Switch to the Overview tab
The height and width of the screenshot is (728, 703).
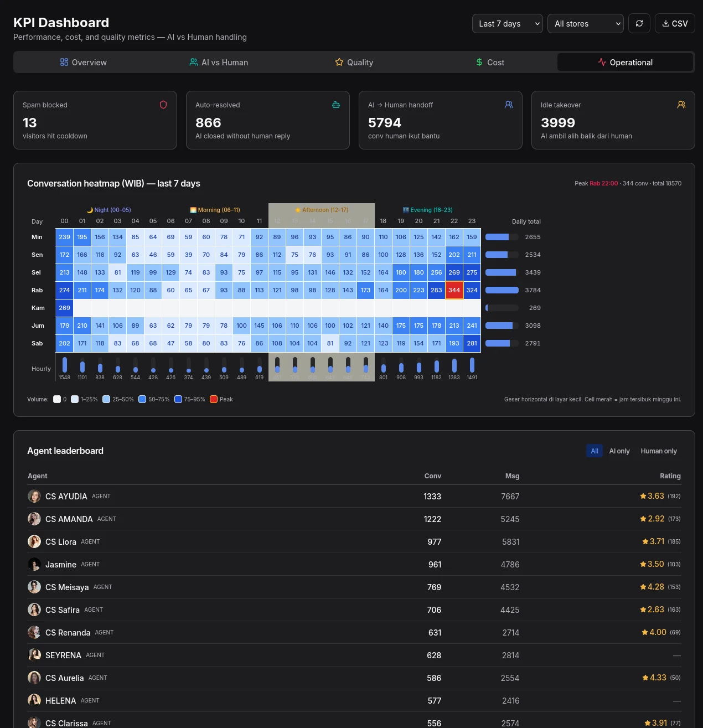coord(83,62)
